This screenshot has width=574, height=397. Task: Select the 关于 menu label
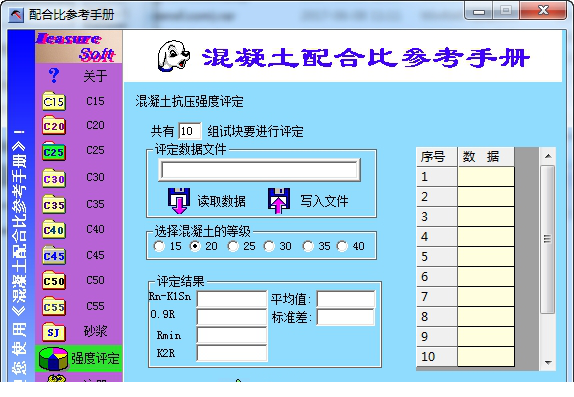pyautogui.click(x=95, y=76)
